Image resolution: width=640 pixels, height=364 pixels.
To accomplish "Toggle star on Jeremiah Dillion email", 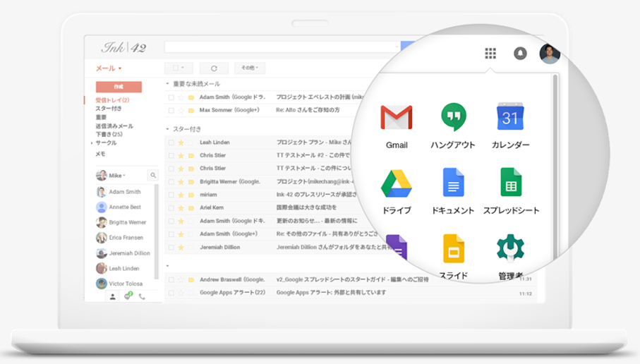I will point(181,248).
